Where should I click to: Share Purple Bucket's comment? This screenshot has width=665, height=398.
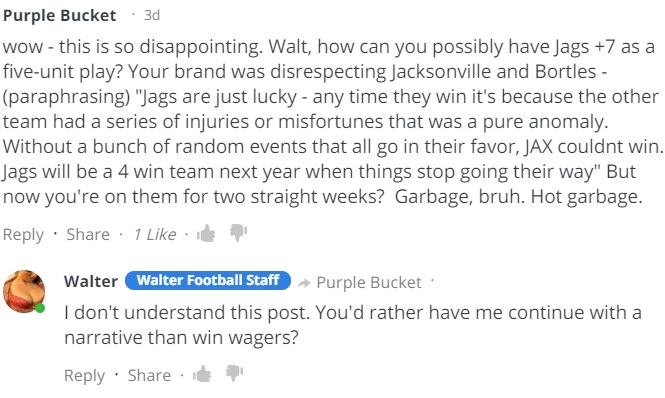(x=88, y=234)
